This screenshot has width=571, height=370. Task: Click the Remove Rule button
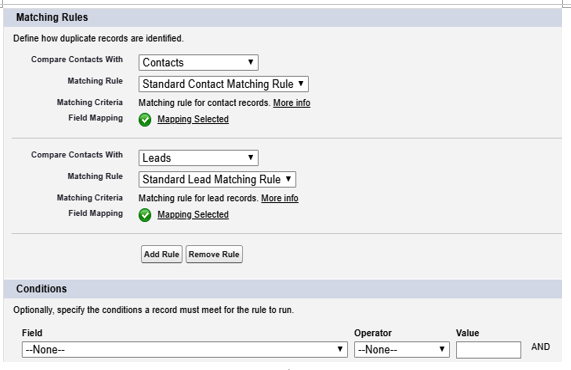coord(214,254)
